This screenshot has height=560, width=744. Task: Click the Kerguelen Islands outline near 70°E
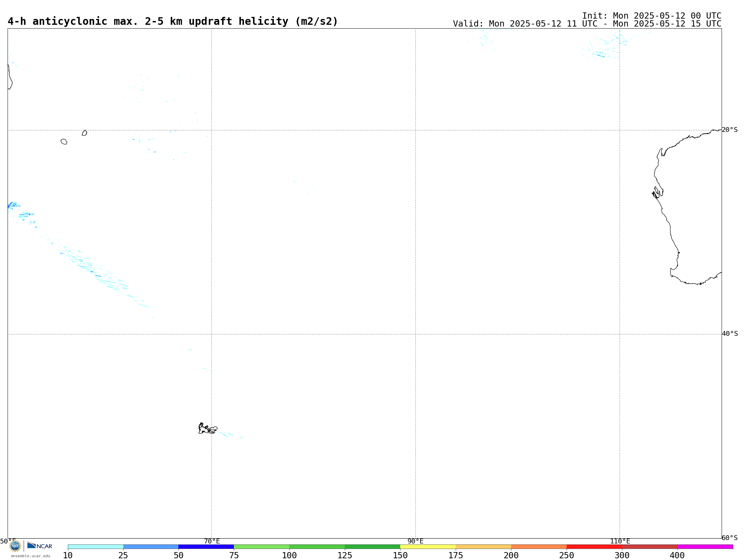click(x=208, y=428)
